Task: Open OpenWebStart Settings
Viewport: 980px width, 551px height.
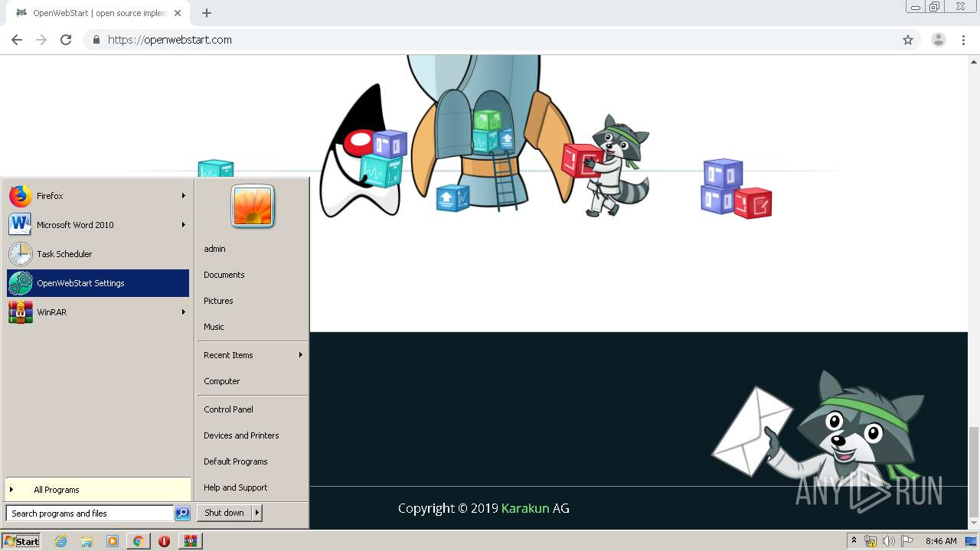Action: pyautogui.click(x=97, y=283)
